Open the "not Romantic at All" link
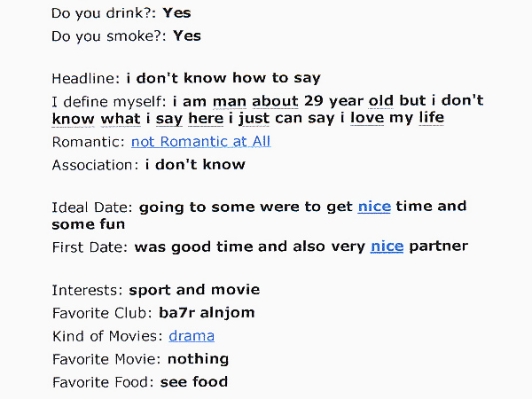The height and width of the screenshot is (399, 532). pyautogui.click(x=200, y=141)
